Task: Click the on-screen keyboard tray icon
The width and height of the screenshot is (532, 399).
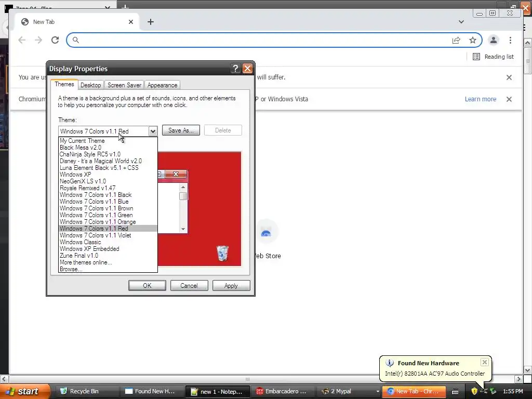Action: click(455, 392)
